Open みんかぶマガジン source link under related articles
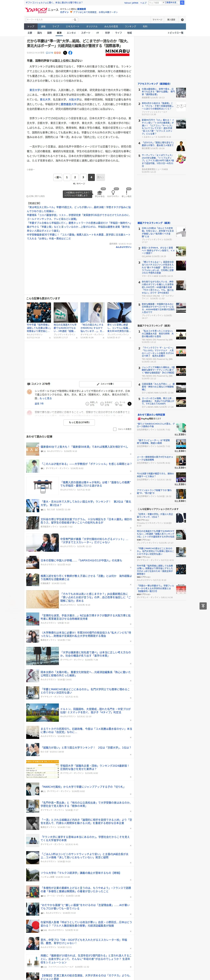This screenshot has height=980, width=210. tap(123, 247)
